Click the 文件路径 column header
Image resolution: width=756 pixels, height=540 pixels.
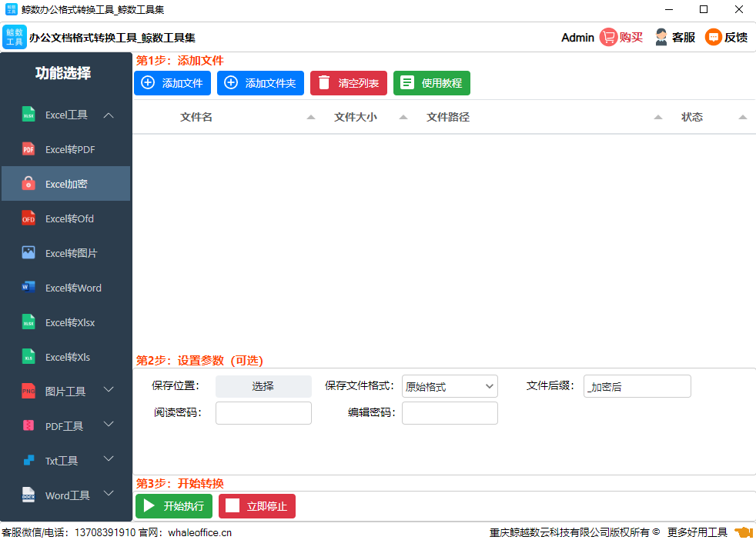click(x=448, y=117)
